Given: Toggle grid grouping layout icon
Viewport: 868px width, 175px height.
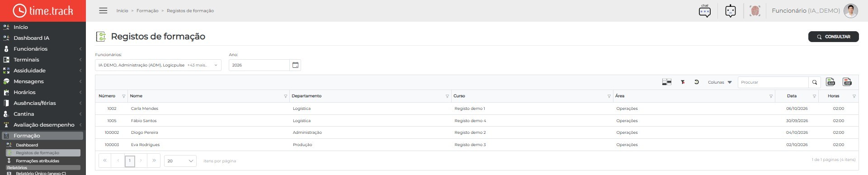Looking at the screenshot, I should (x=666, y=82).
